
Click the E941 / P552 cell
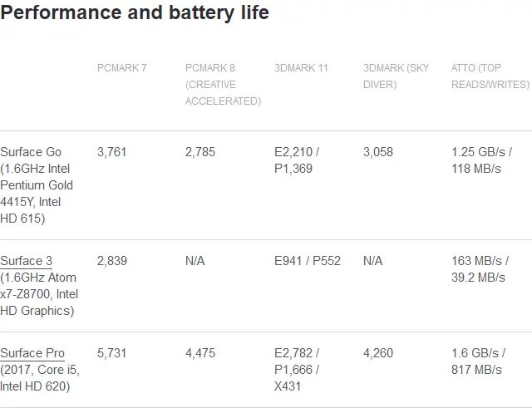308,261
